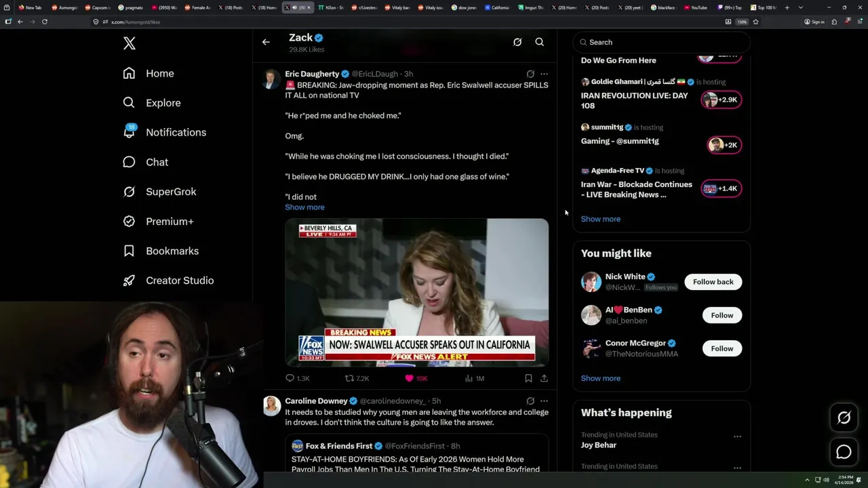Follow back Nick White
Viewport: 868px width, 488px height.
(713, 282)
